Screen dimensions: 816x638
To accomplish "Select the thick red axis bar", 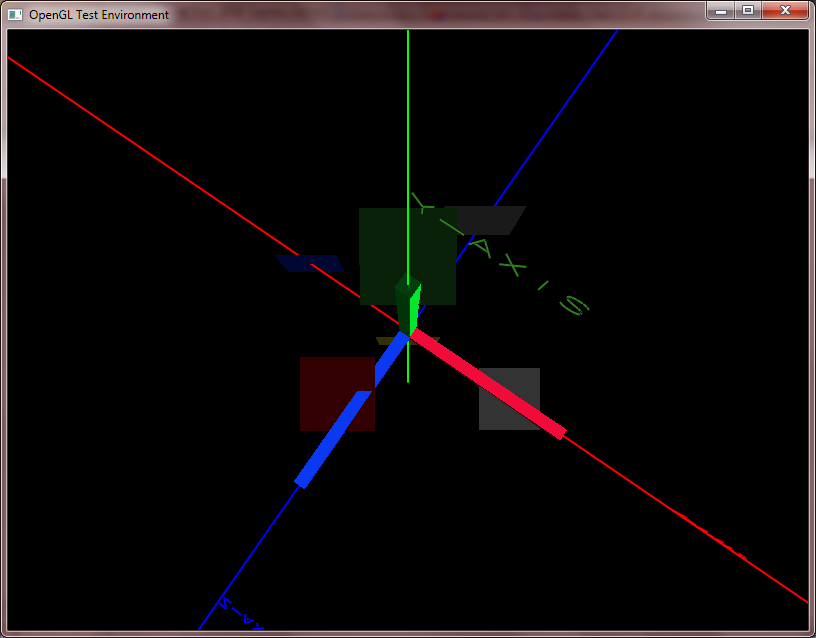I will pyautogui.click(x=490, y=385).
